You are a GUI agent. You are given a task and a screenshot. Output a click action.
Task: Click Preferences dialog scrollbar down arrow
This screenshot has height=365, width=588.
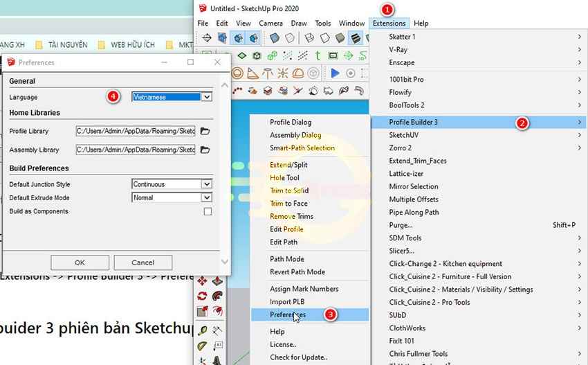pos(225,261)
